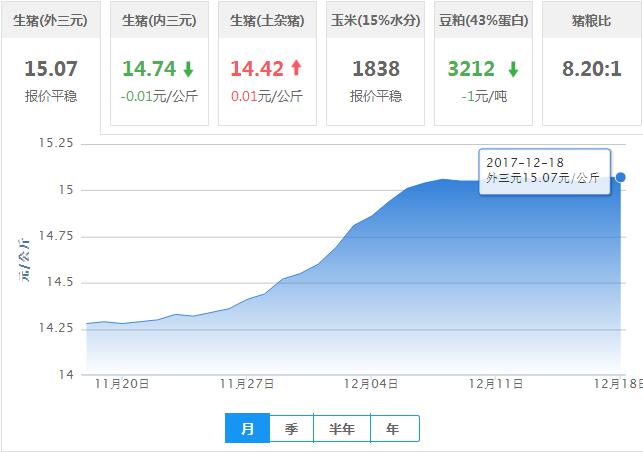
Task: Click red up arrow beside 14.42
Action: (296, 68)
